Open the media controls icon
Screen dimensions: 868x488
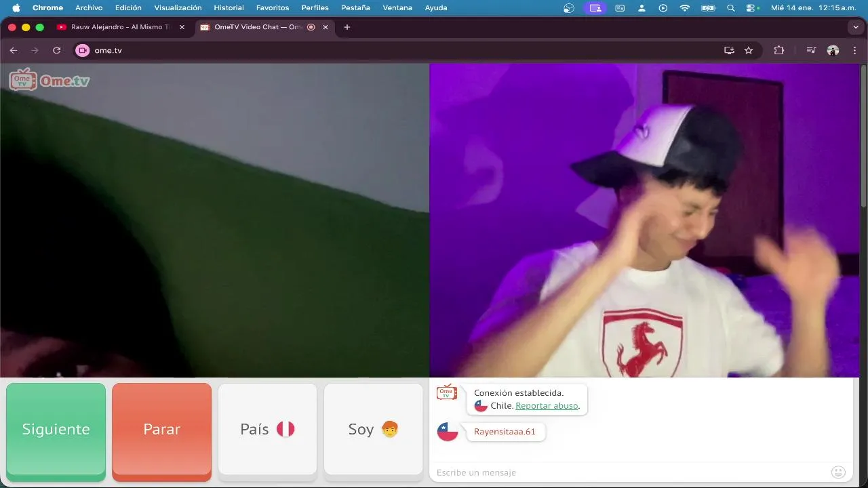(x=811, y=50)
